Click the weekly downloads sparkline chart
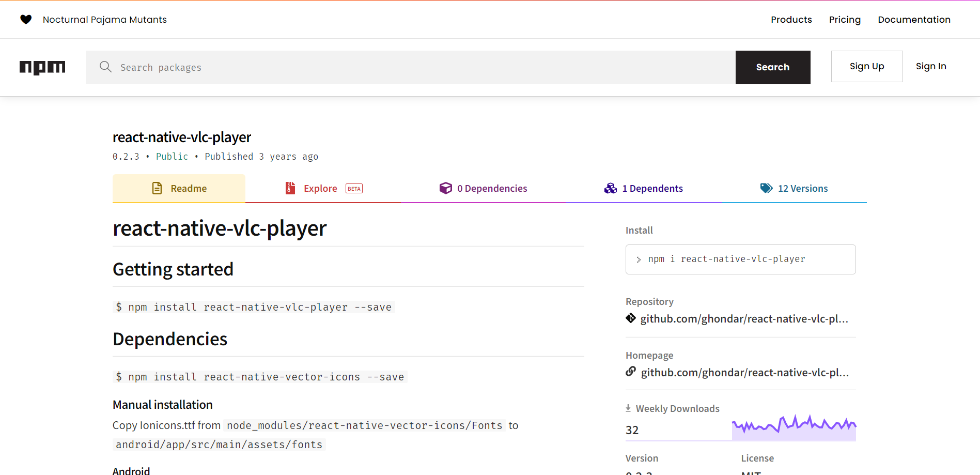980x475 pixels. click(x=794, y=425)
